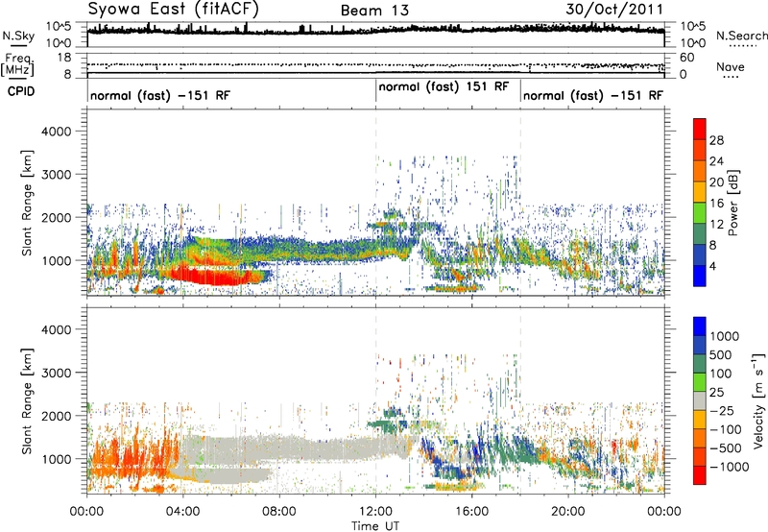
Task: Click the orange negative-velocity region near 02:00
Action: [x=132, y=455]
